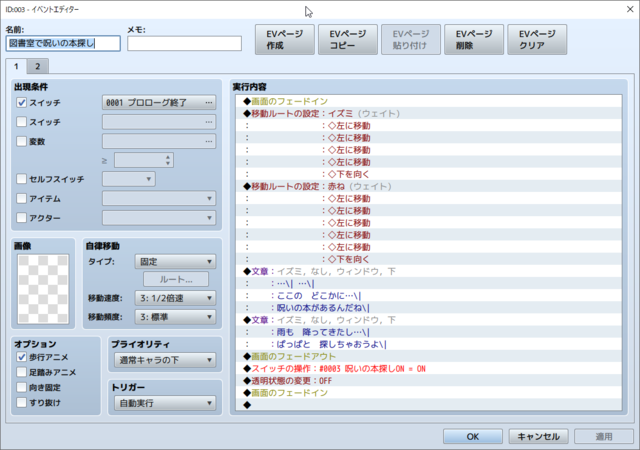Open the タイプ dropdown showing 固定
This screenshot has height=450, width=640.
click(x=175, y=261)
